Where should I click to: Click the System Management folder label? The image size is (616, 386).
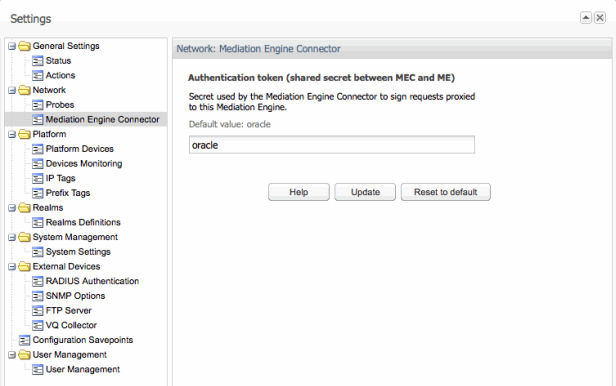coord(75,237)
